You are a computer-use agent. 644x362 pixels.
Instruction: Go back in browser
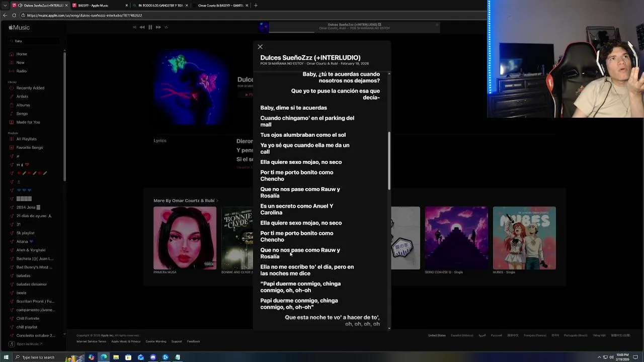[x=5, y=16]
